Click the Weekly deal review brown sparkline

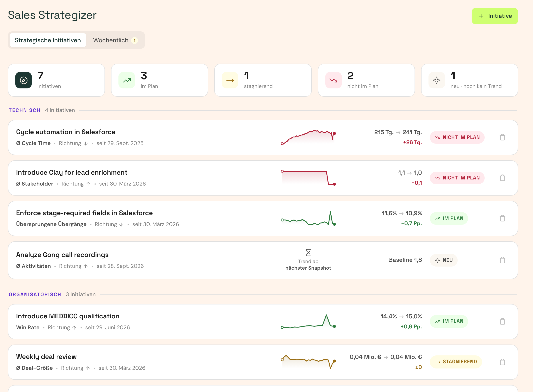coord(308,362)
